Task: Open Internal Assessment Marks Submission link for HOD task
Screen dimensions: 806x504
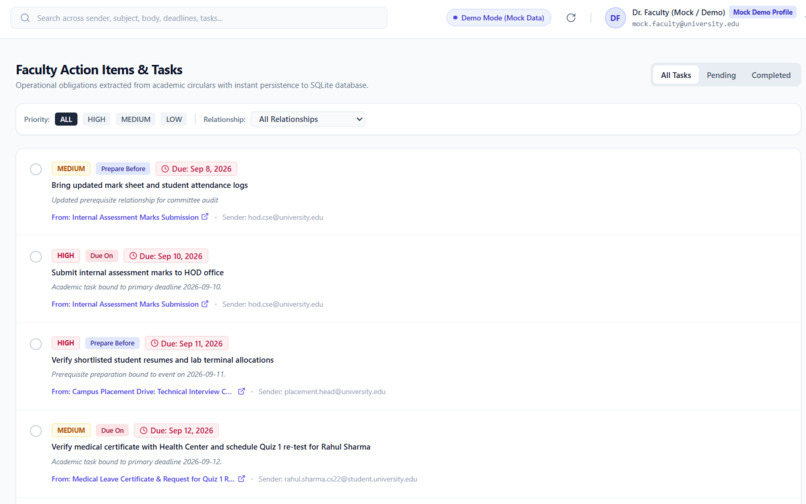Action: (125, 304)
